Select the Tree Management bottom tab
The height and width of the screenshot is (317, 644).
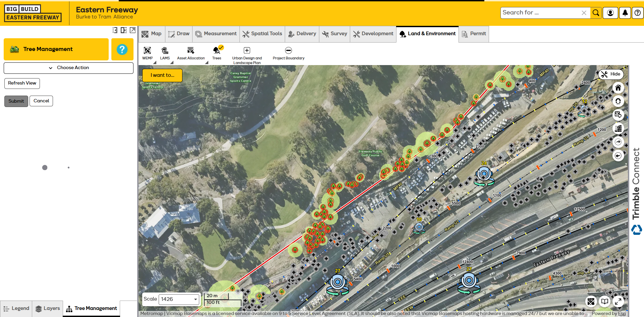92,309
